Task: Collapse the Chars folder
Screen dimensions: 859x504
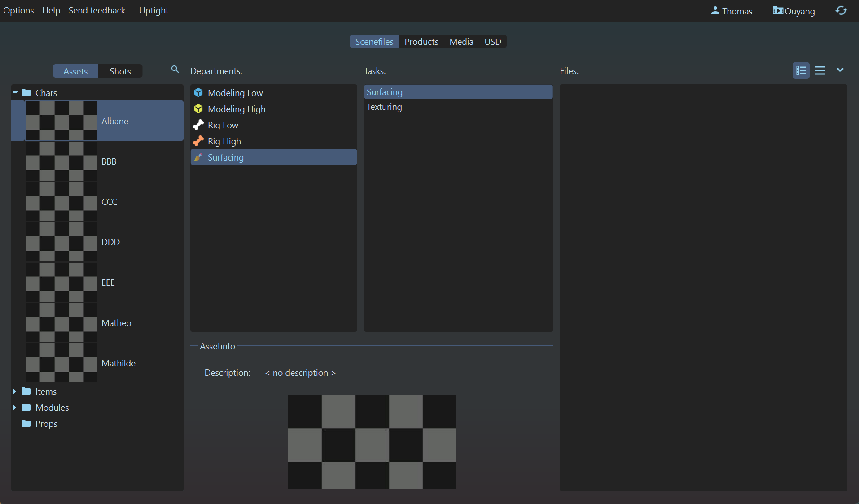Action: pos(15,93)
